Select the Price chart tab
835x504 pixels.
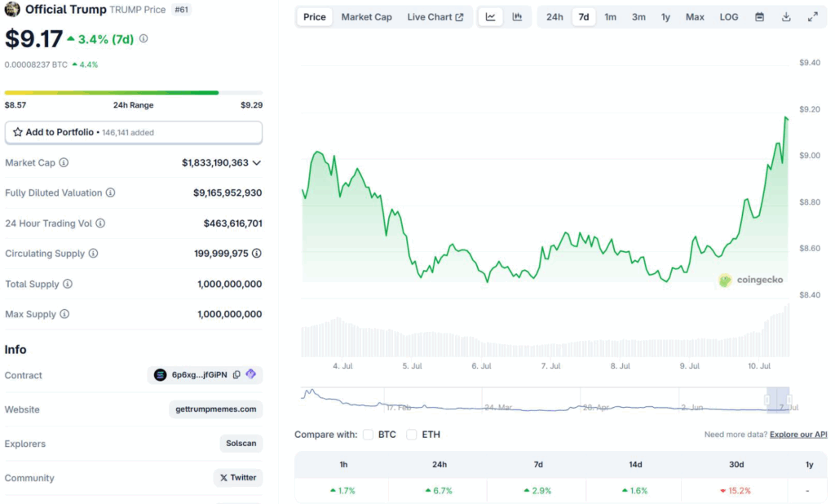point(314,17)
